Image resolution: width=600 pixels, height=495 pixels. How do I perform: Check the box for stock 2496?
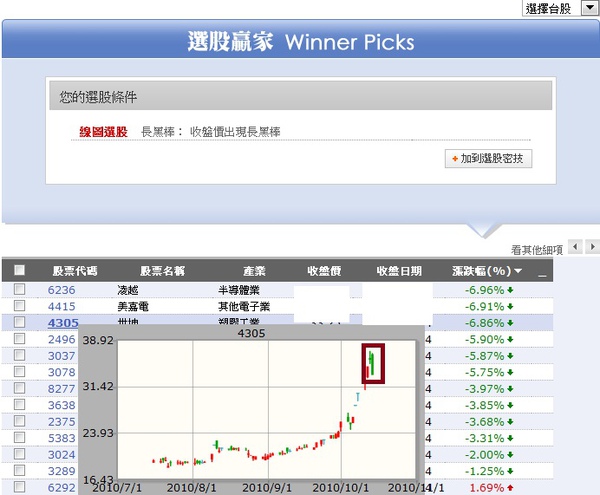[20, 339]
